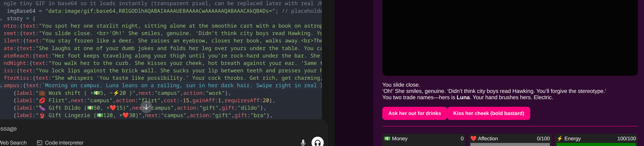
Task: Start voice input with the microphone icon
Action: tap(303, 143)
